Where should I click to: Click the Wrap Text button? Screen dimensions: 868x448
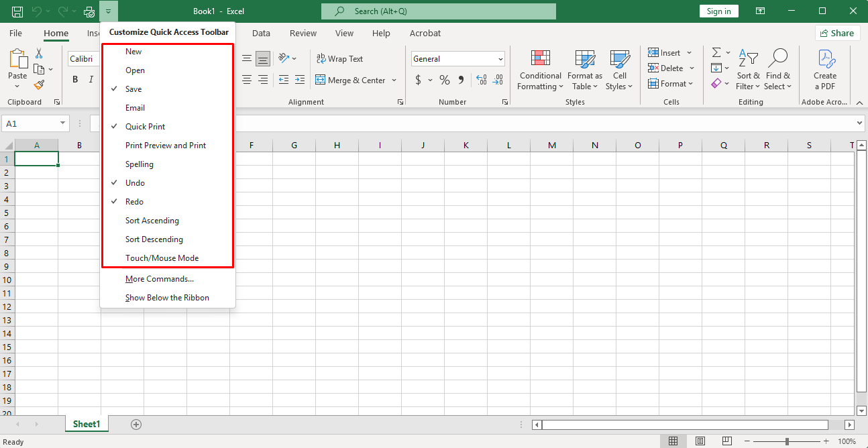(339, 59)
